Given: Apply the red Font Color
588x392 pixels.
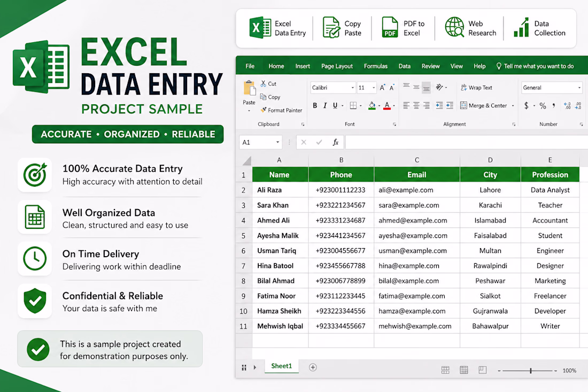Looking at the screenshot, I should pos(387,105).
